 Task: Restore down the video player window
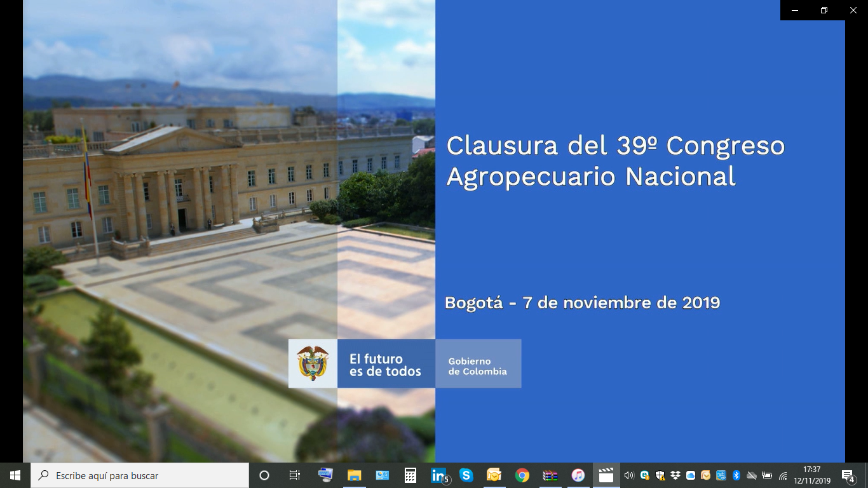pyautogui.click(x=824, y=10)
